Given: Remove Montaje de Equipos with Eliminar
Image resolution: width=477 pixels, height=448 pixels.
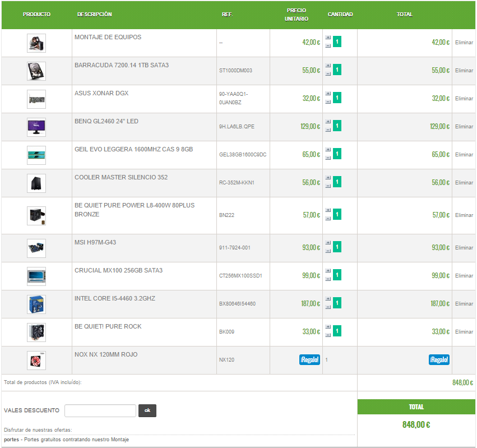Looking at the screenshot, I should click(464, 43).
